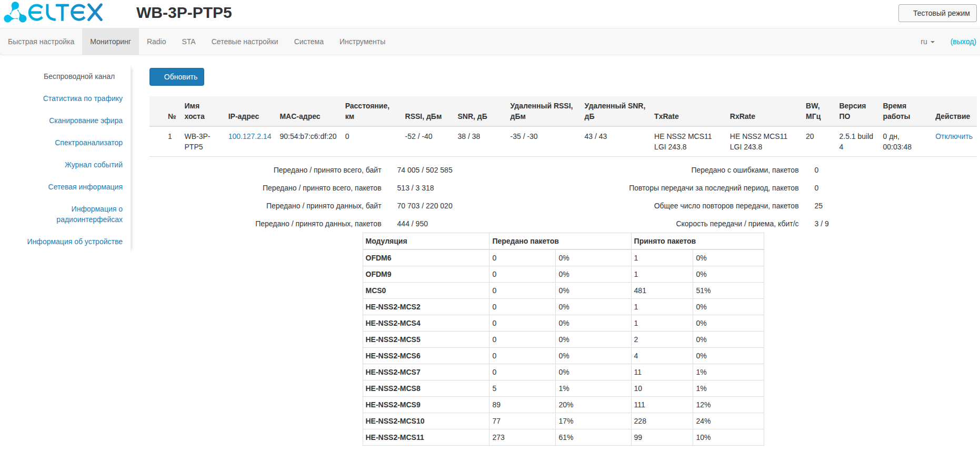
Task: Click the ELTEX logo
Action: pyautogui.click(x=53, y=13)
